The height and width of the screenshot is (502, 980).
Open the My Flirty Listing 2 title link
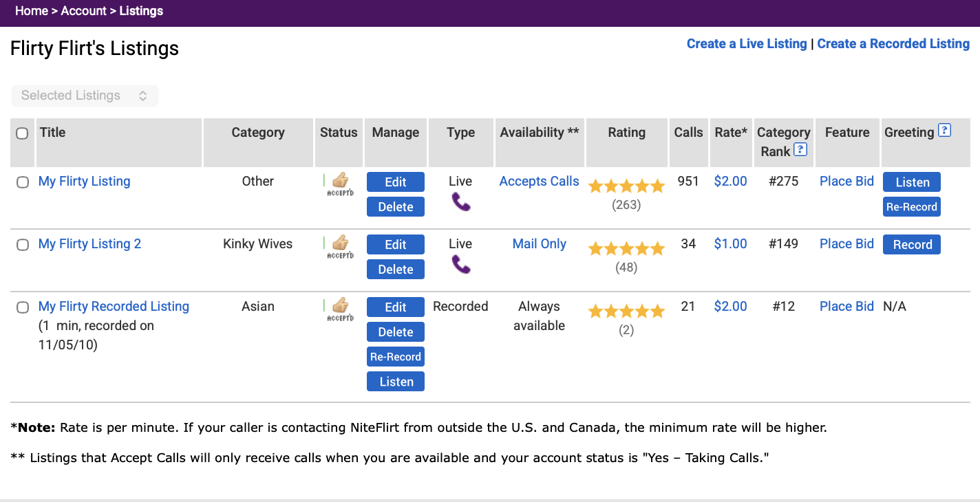click(x=89, y=244)
